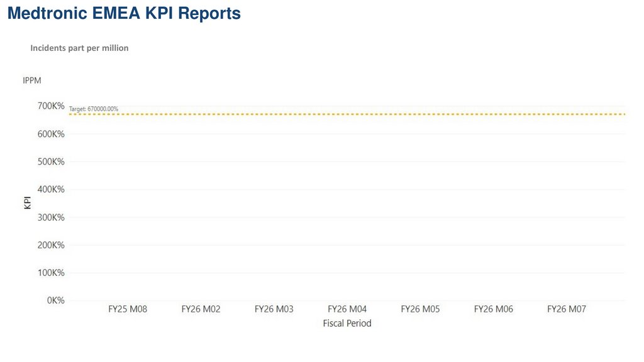The height and width of the screenshot is (362, 644).
Task: Select the 400K% y-axis value
Action: [x=51, y=189]
